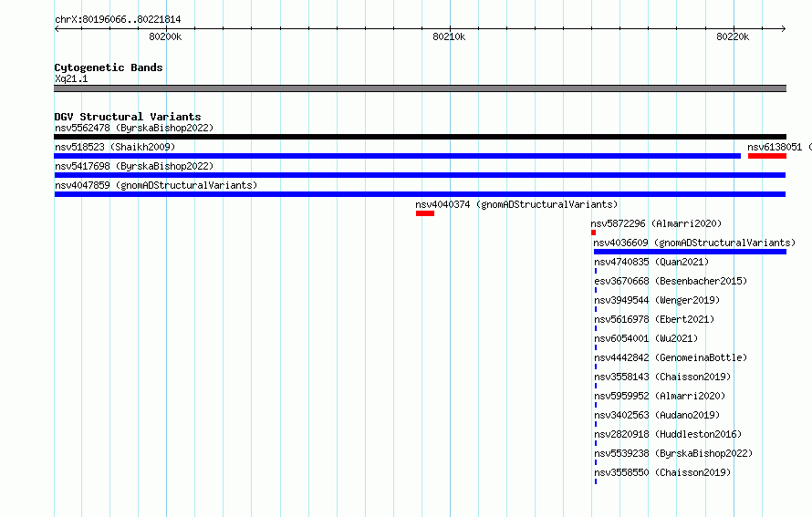
Task: Click the Cytogenetic Bands track title
Action: pos(109,67)
